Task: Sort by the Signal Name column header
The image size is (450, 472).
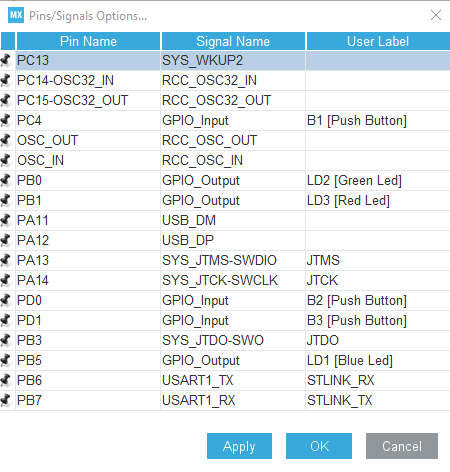Action: 233,41
